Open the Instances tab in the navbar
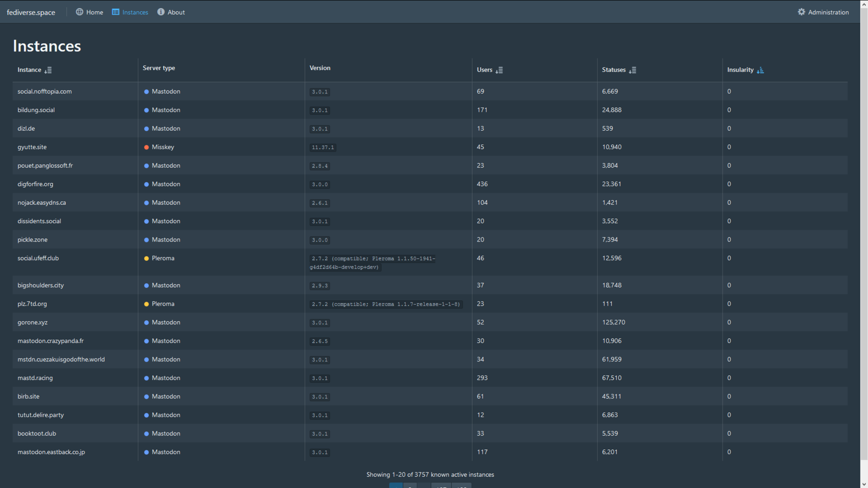The height and width of the screenshot is (488, 868). (135, 12)
